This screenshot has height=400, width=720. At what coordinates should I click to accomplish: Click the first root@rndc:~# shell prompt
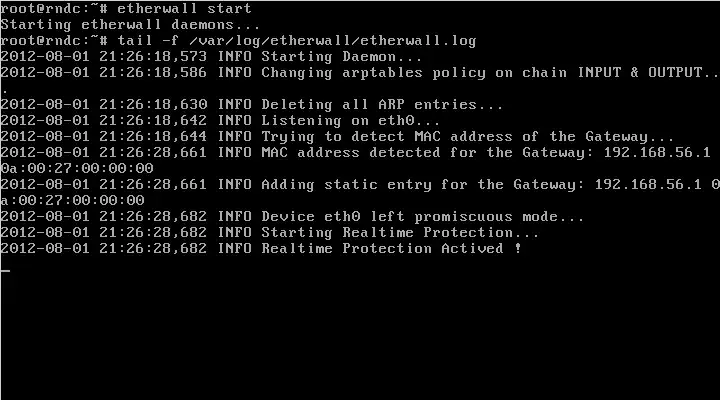(x=54, y=9)
